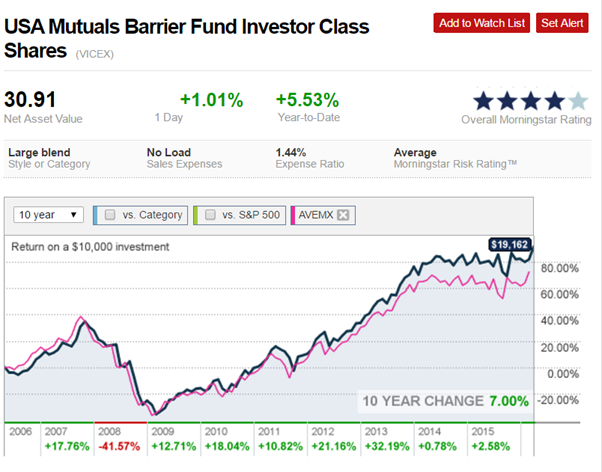
Task: Click the Add to Watch List button
Action: tap(482, 23)
